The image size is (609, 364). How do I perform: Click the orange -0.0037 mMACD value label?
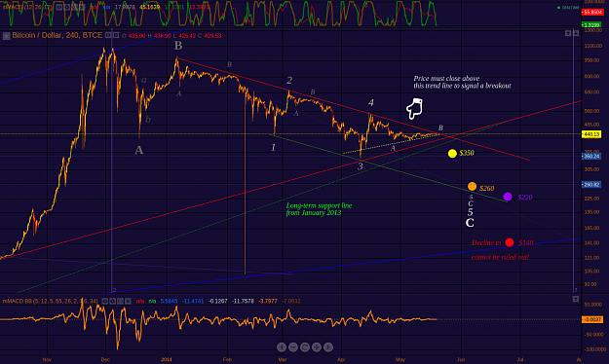(x=591, y=319)
